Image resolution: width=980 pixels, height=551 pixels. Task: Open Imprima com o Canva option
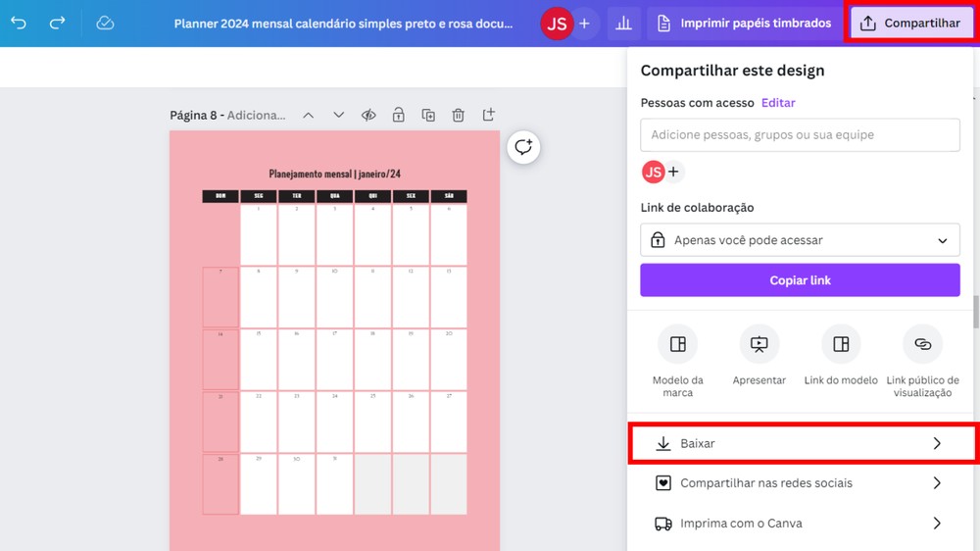[800, 523]
